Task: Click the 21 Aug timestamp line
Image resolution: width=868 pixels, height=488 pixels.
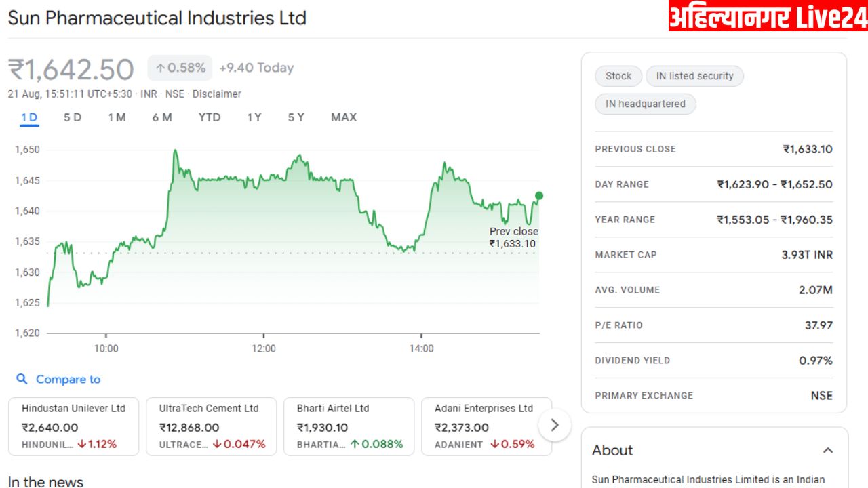Action: pyautogui.click(x=125, y=94)
